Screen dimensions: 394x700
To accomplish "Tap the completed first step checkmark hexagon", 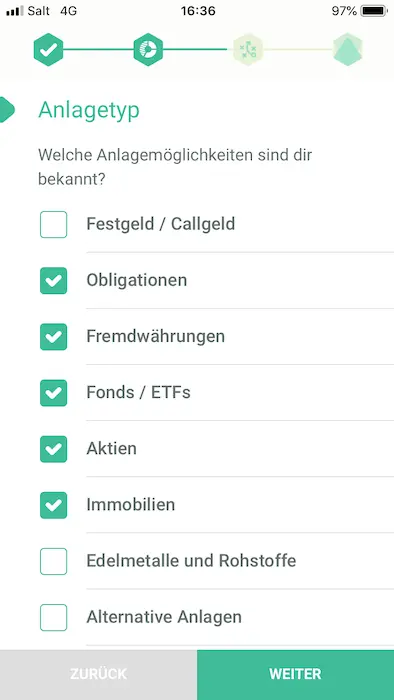I will tap(48, 50).
